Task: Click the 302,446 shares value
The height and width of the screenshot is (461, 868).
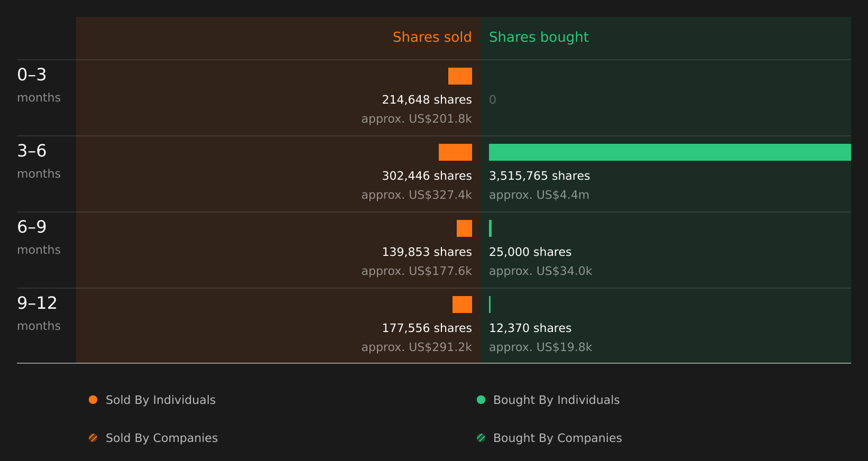Action: click(x=427, y=176)
